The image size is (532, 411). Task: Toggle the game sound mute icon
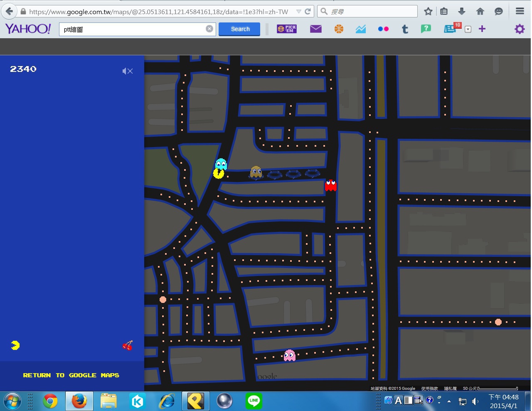click(x=128, y=71)
